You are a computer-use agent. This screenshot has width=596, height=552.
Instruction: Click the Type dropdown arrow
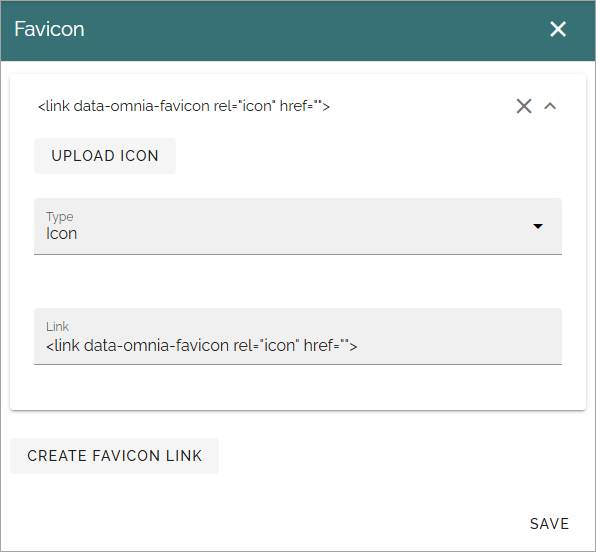point(538,227)
